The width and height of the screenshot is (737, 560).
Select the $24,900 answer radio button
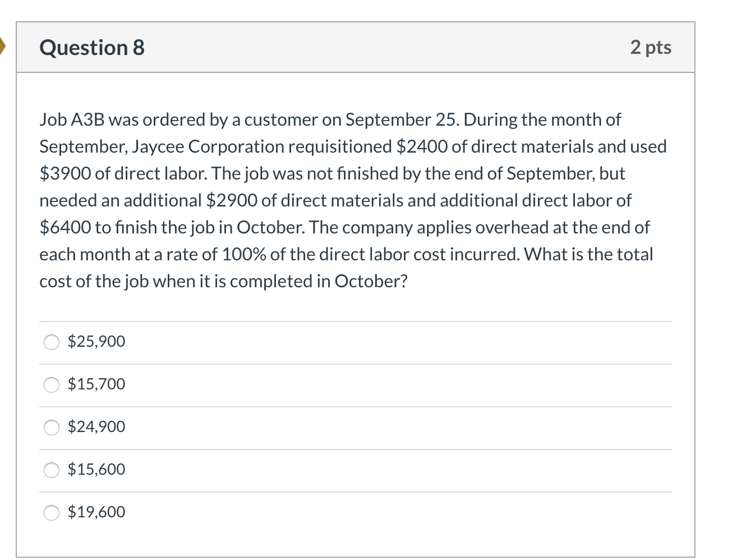pos(51,428)
